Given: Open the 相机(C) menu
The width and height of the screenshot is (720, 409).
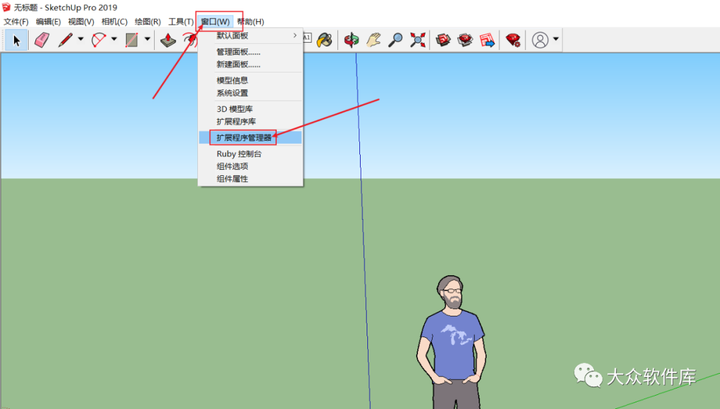Looking at the screenshot, I should click(x=114, y=22).
